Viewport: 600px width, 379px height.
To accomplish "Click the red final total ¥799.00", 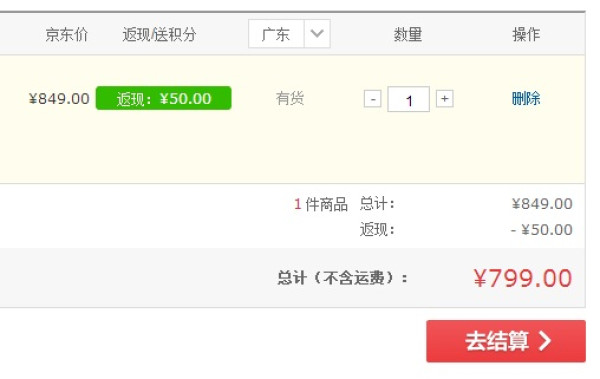I will [523, 278].
